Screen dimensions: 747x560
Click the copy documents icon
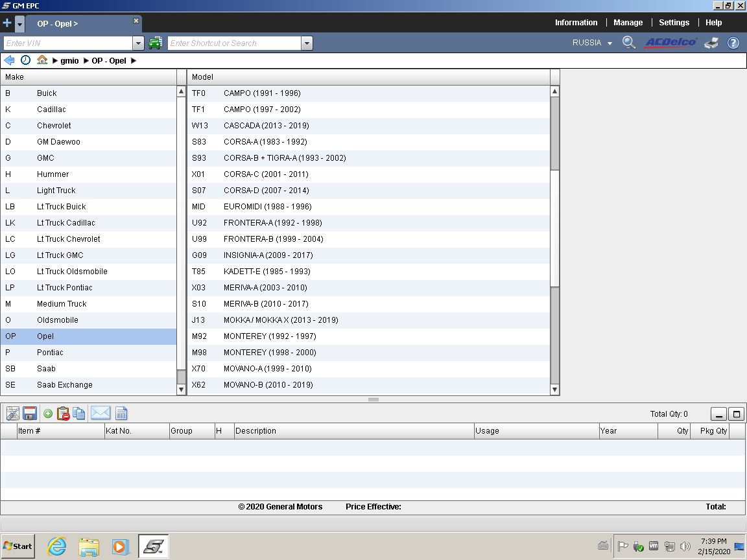pyautogui.click(x=79, y=414)
